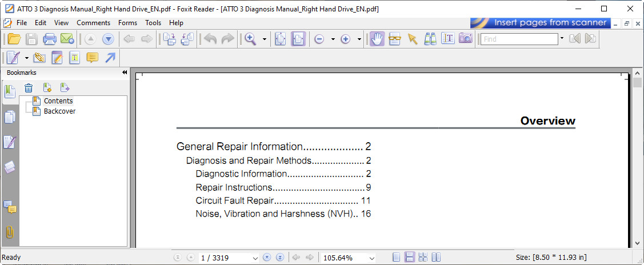Click in the Find search field
Image resolution: width=644 pixels, height=265 pixels.
click(518, 39)
